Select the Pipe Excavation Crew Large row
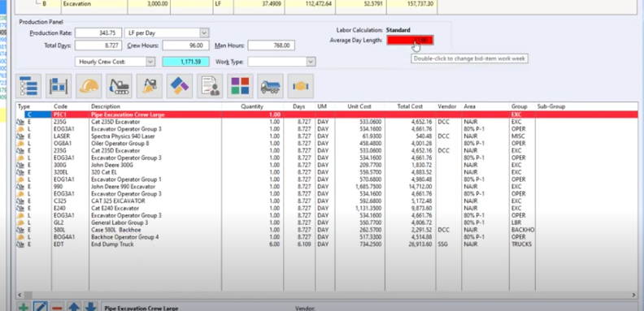 pyautogui.click(x=327, y=114)
